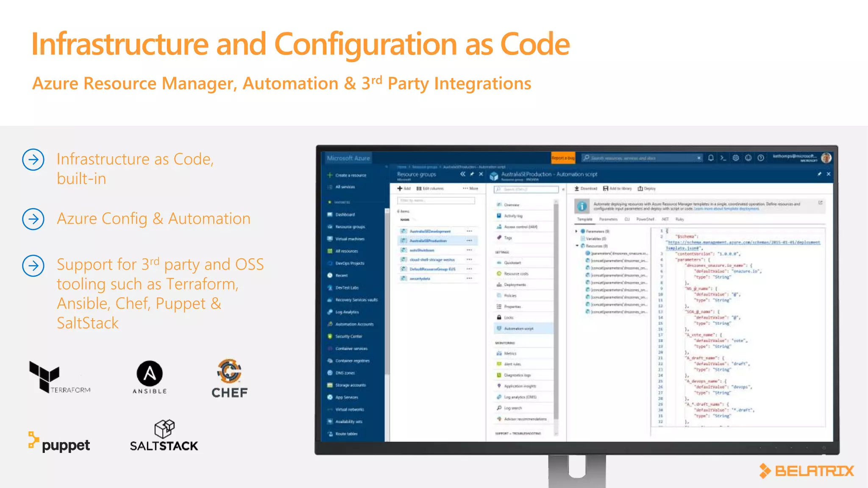
Task: Open ellipsis menu for AustraliaSEProduction
Action: 469,241
